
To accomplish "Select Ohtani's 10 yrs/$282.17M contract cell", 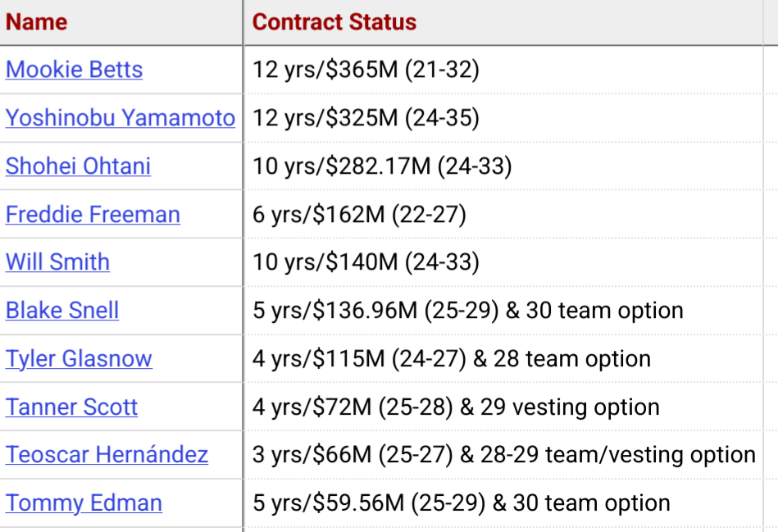I will coord(382,166).
